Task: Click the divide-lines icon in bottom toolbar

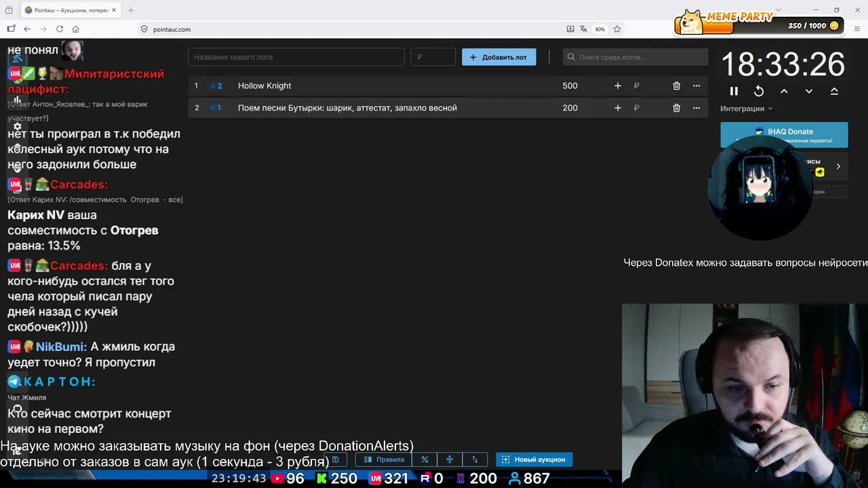Action: [x=450, y=460]
